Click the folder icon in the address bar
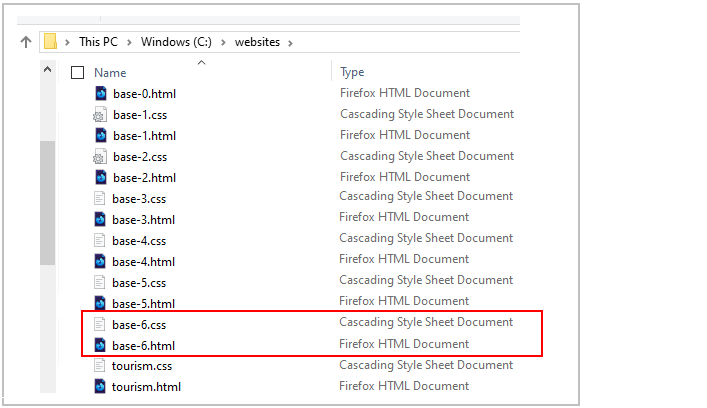This screenshot has width=707, height=408. (50, 41)
